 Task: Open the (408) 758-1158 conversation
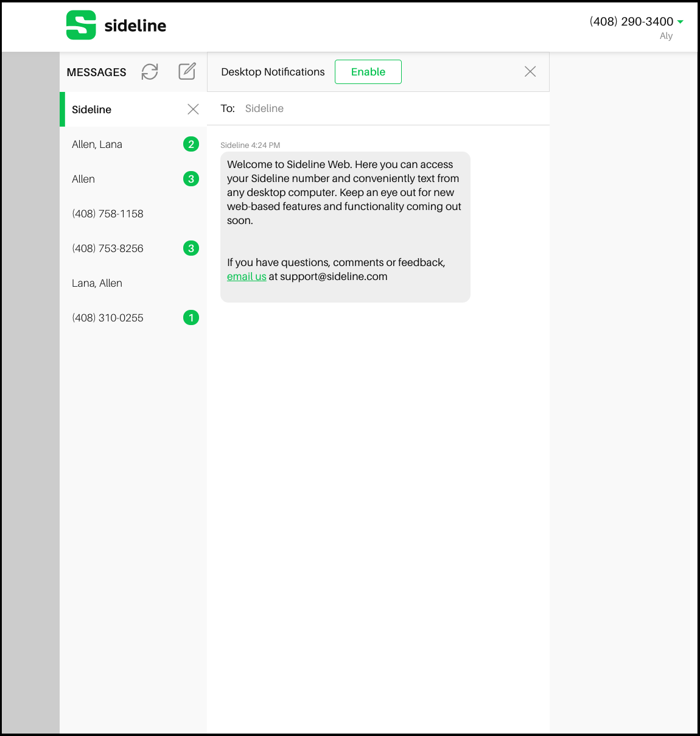pyautogui.click(x=133, y=214)
